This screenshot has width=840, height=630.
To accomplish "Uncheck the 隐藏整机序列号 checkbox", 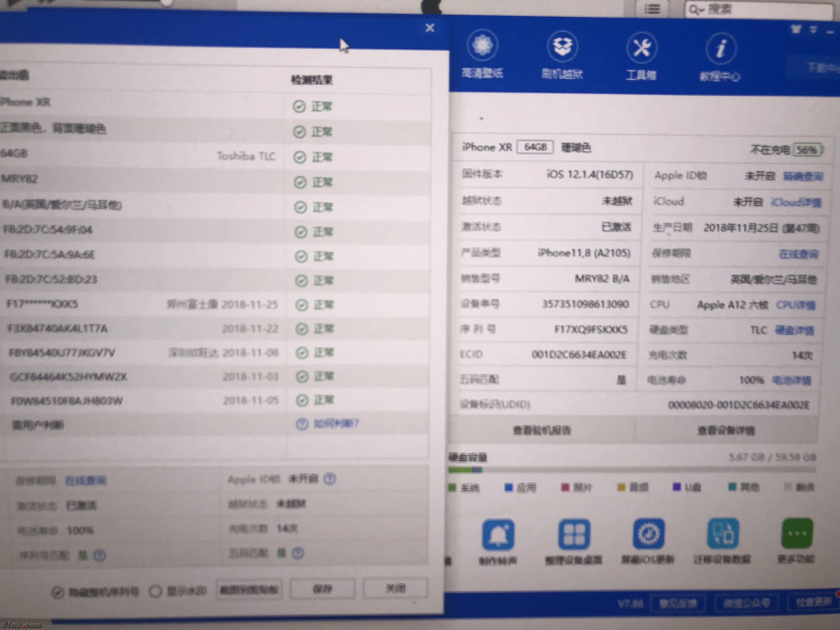I will tap(58, 592).
